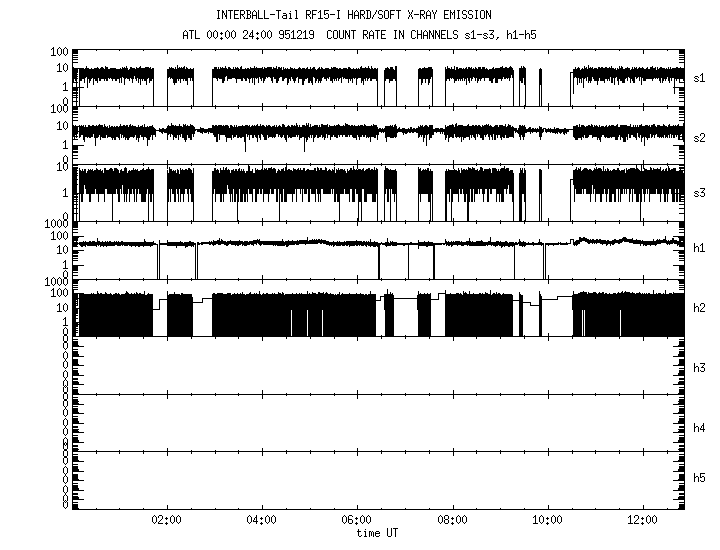Select the 10:00 time axis tick label
The height and width of the screenshot is (550, 720).
click(547, 521)
